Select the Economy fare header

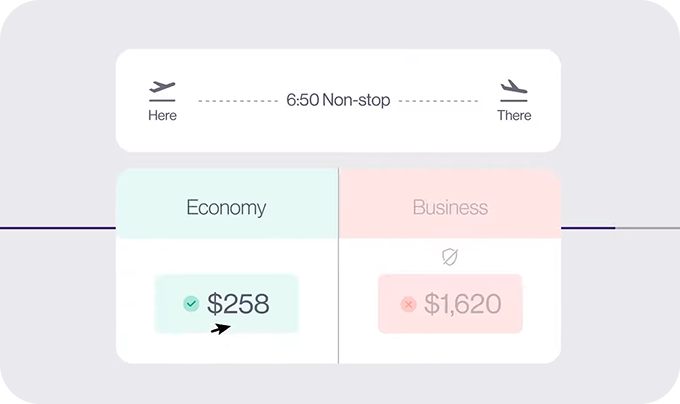point(226,208)
